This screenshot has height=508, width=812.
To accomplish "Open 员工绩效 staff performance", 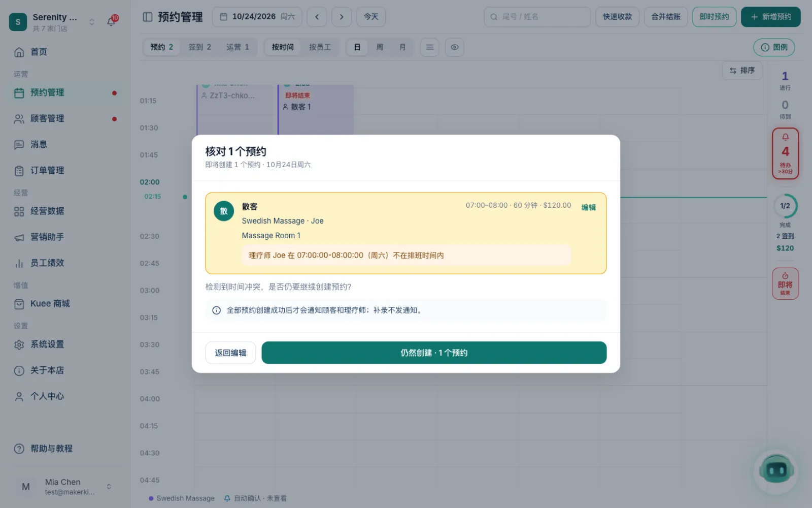I will point(65,263).
